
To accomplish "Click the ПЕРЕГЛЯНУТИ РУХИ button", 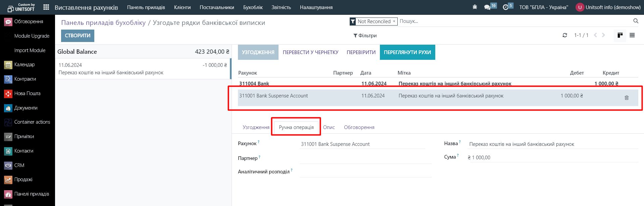I will [407, 52].
